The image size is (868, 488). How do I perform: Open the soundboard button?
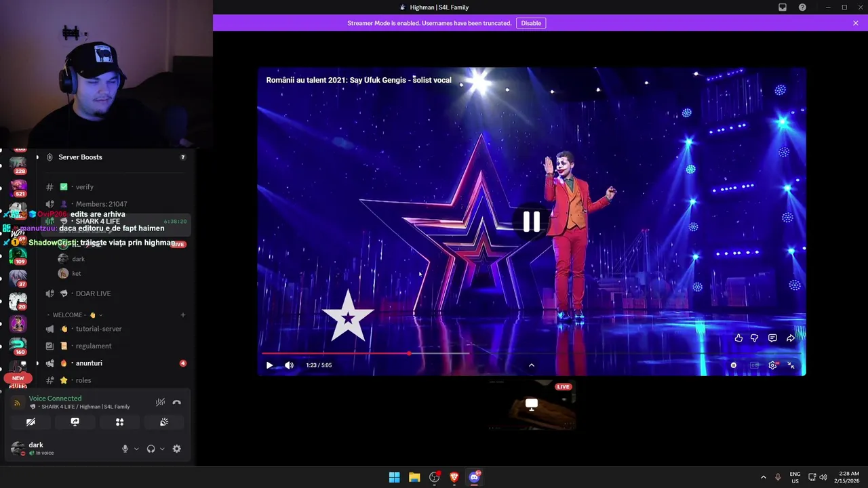[164, 422]
